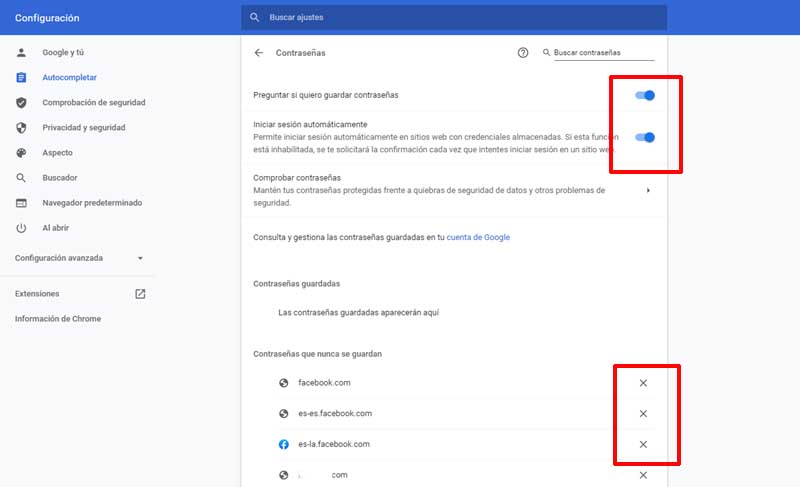The height and width of the screenshot is (487, 800).
Task: Click the Extensiones external link icon
Action: tap(140, 294)
